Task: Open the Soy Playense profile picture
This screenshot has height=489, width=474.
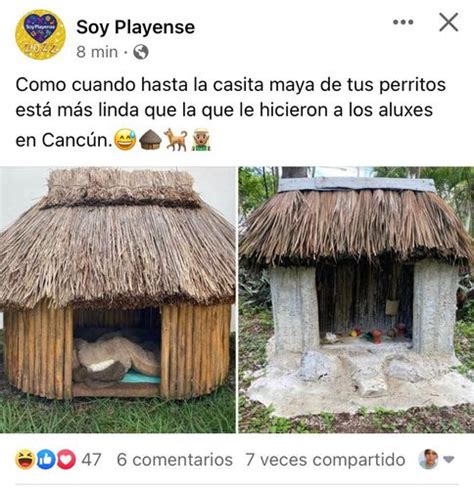Action: click(x=40, y=34)
